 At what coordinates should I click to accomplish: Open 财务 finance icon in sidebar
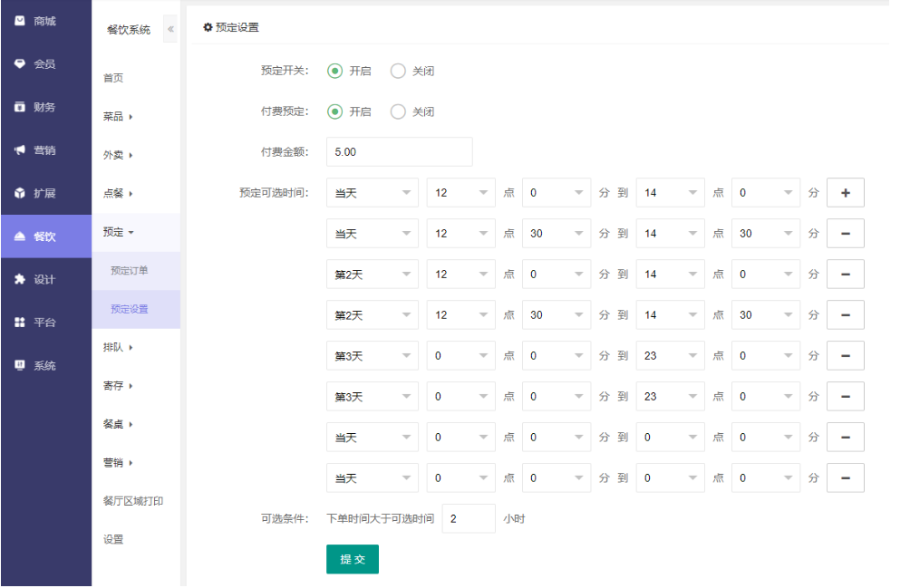(20, 107)
